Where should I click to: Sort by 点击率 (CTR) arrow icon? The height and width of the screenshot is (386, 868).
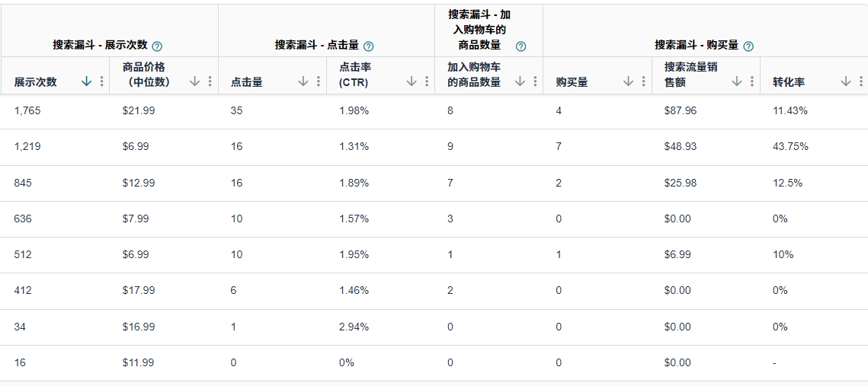click(412, 81)
